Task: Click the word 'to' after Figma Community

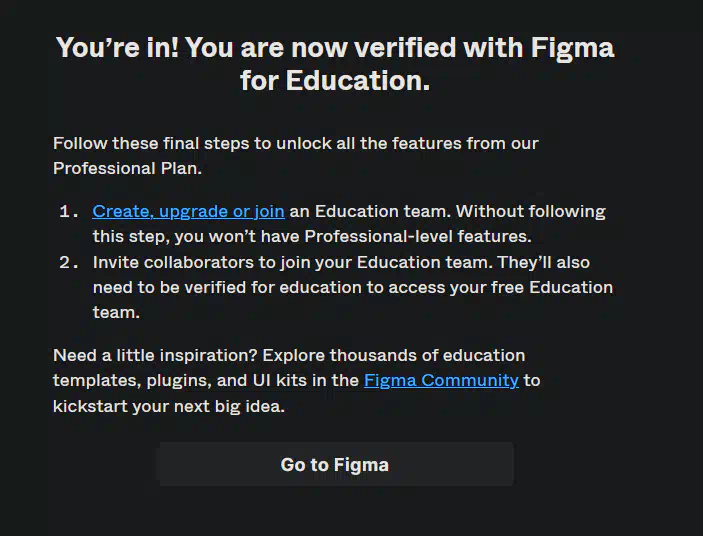Action: [532, 380]
